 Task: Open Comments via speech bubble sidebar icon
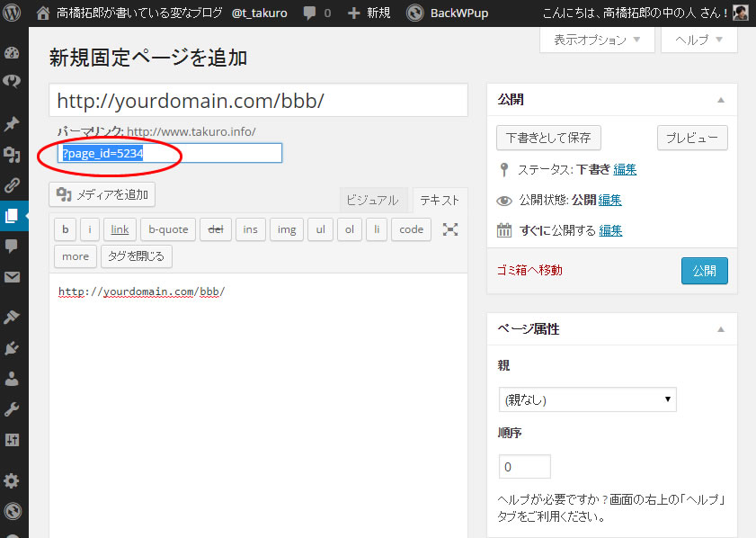click(13, 247)
